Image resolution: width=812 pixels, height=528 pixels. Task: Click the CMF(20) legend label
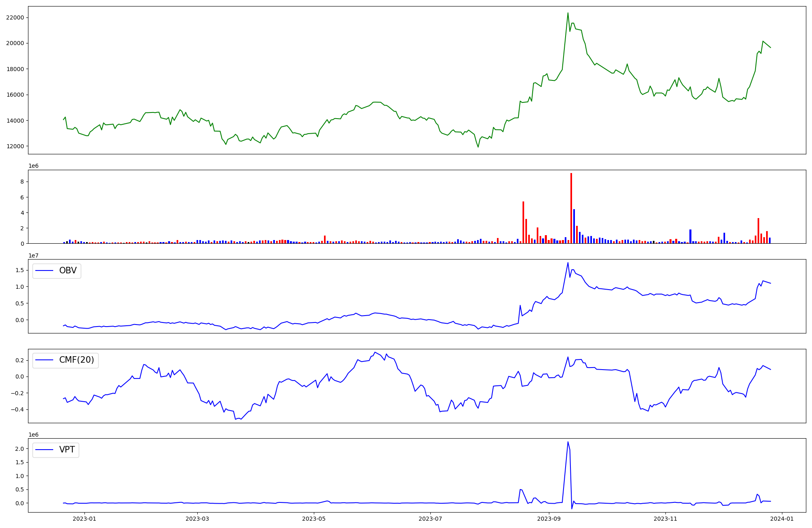[76, 360]
